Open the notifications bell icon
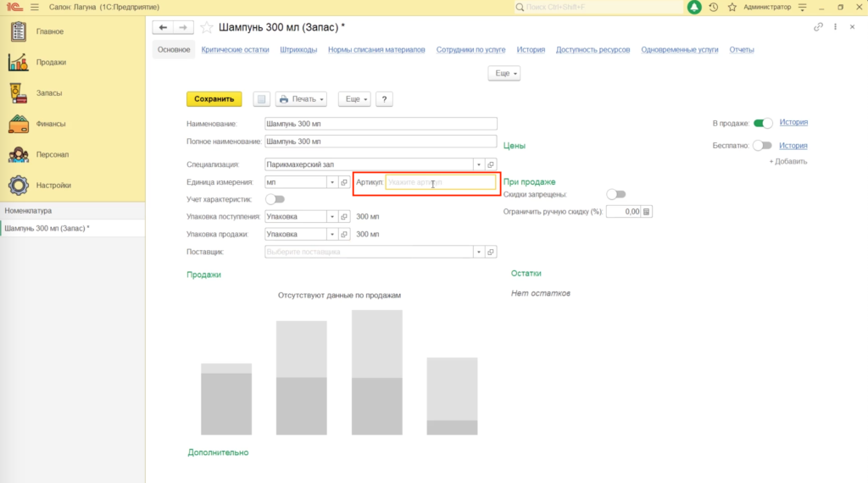Image resolution: width=868 pixels, height=483 pixels. [694, 7]
